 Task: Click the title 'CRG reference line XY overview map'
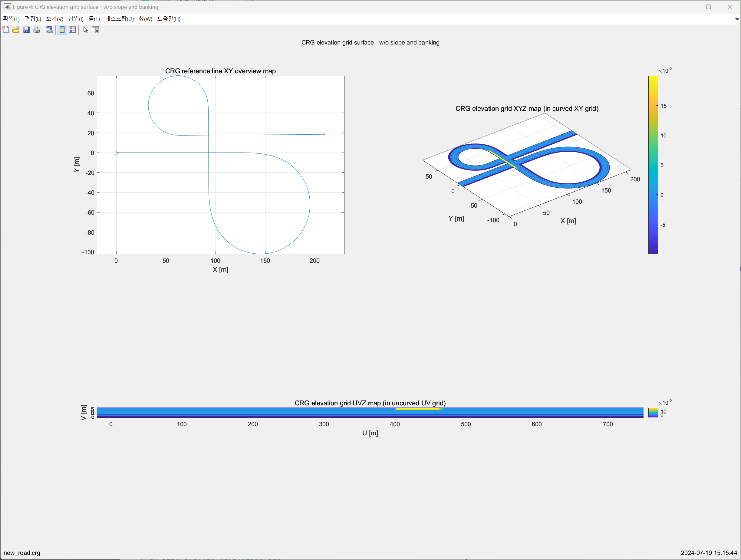[220, 71]
